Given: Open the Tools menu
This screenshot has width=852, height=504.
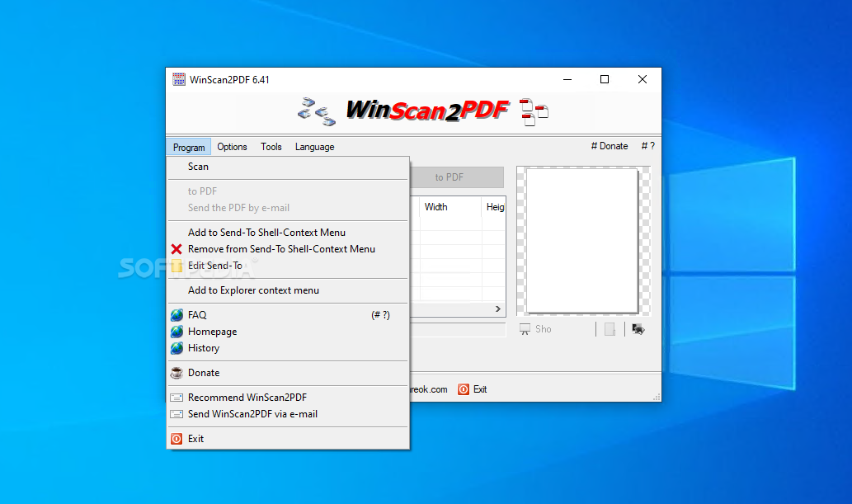Looking at the screenshot, I should coord(271,147).
